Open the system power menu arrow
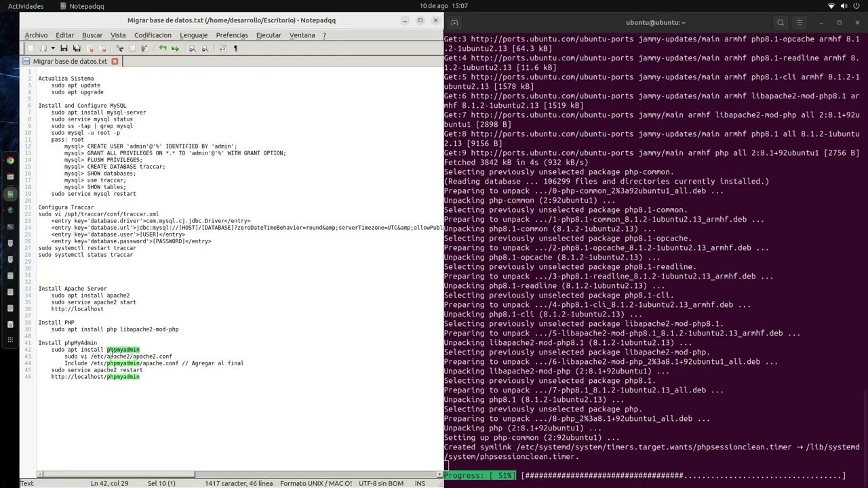Viewport: 868px width, 488px height. [858, 6]
